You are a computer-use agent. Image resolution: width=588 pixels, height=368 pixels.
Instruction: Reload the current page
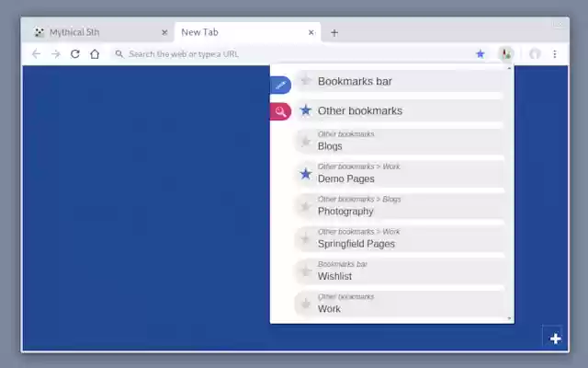click(x=75, y=54)
